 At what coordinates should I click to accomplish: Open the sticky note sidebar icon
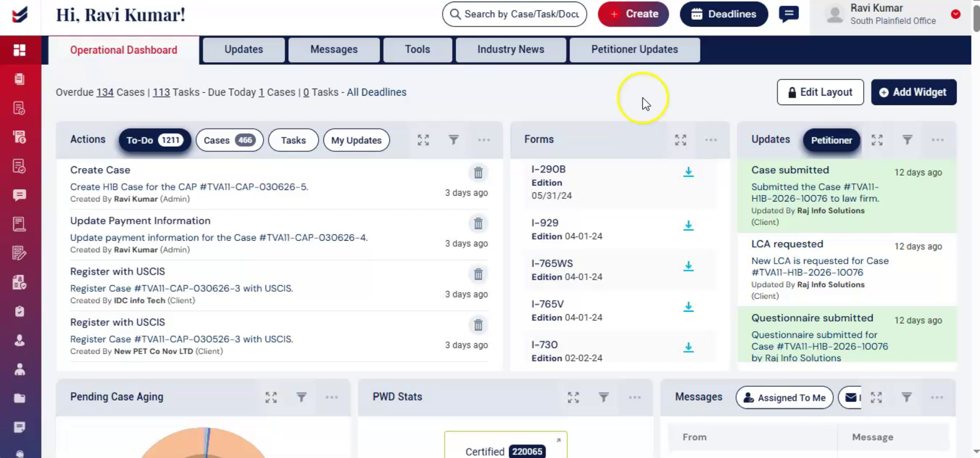point(19,427)
